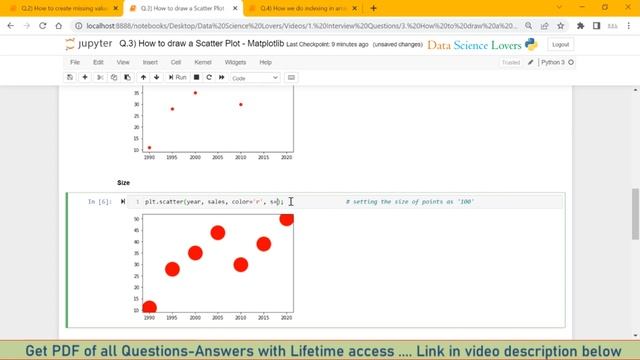Reload the current page
The width and height of the screenshot is (640, 360).
click(x=42, y=26)
